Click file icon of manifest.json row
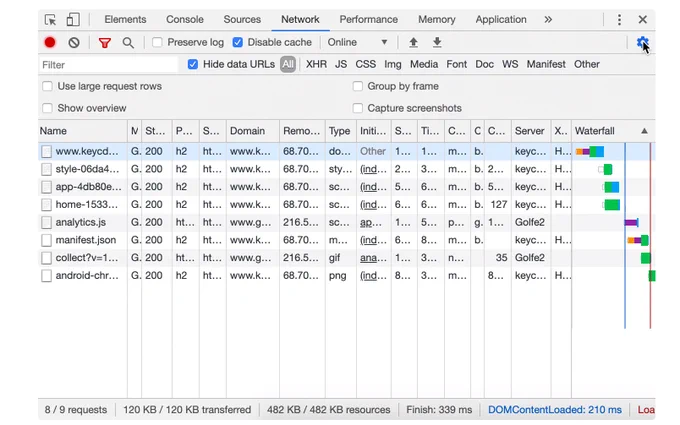The width and height of the screenshot is (680, 425). pyautogui.click(x=46, y=240)
